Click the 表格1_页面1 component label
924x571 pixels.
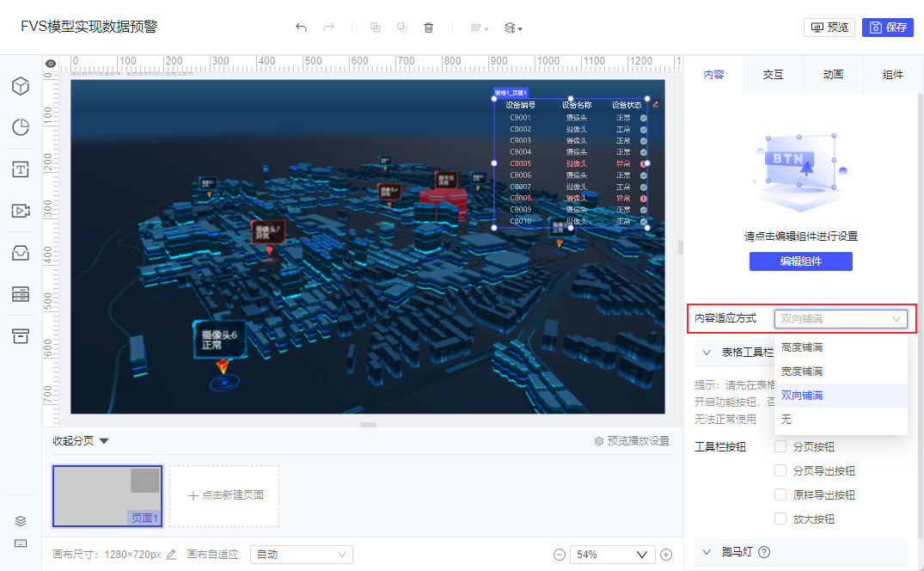coord(511,93)
